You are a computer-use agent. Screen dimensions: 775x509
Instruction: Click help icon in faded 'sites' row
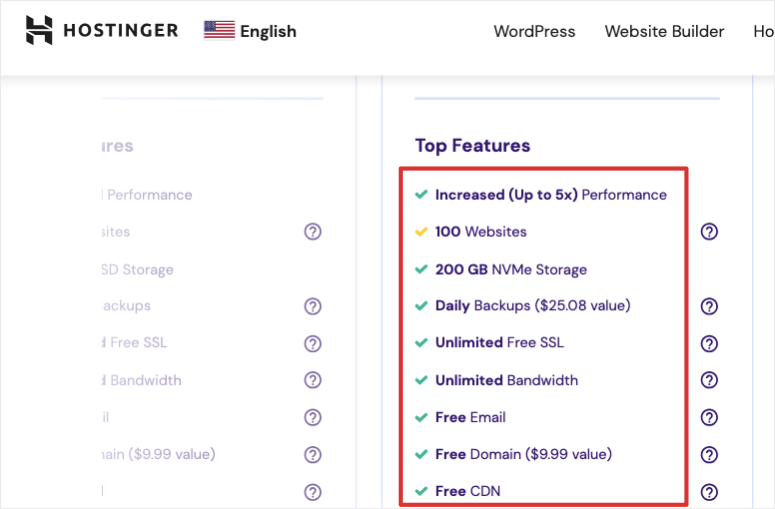click(313, 231)
